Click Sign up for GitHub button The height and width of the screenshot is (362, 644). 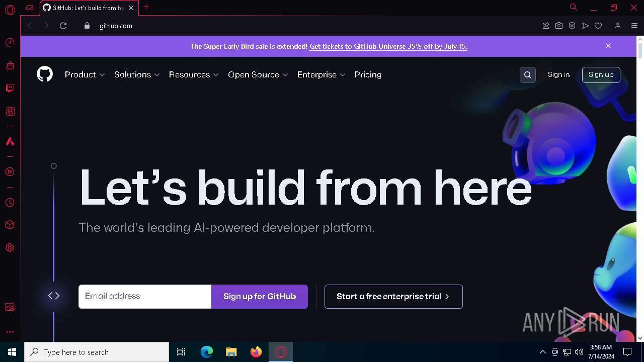(260, 297)
